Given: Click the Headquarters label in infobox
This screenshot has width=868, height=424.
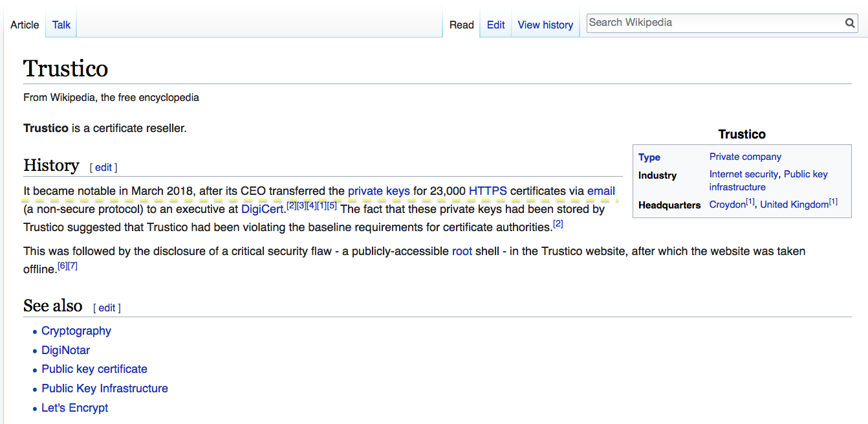Looking at the screenshot, I should 669,205.
